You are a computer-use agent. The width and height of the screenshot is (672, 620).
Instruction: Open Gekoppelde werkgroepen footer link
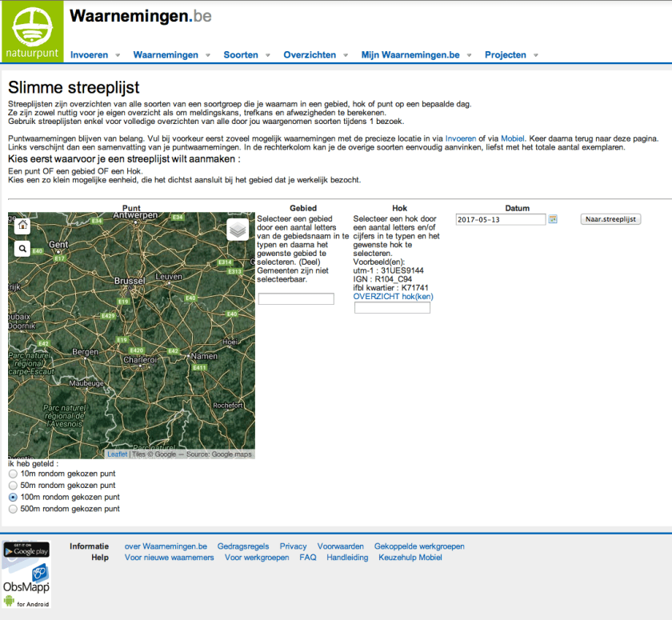pos(419,546)
